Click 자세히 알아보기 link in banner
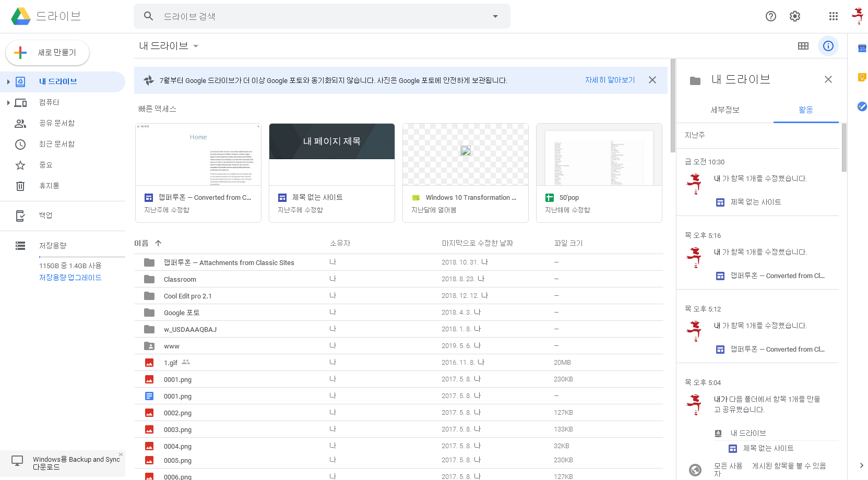The height and width of the screenshot is (480, 868). point(610,80)
